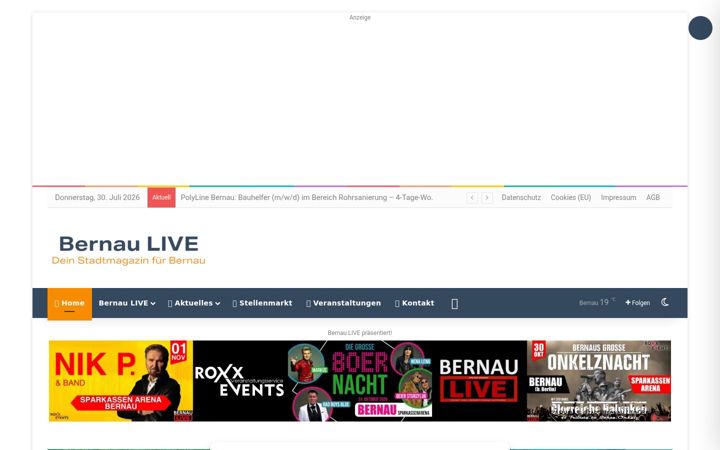Show the next news ticker item
Viewport: 720px width, 450px height.
(487, 198)
